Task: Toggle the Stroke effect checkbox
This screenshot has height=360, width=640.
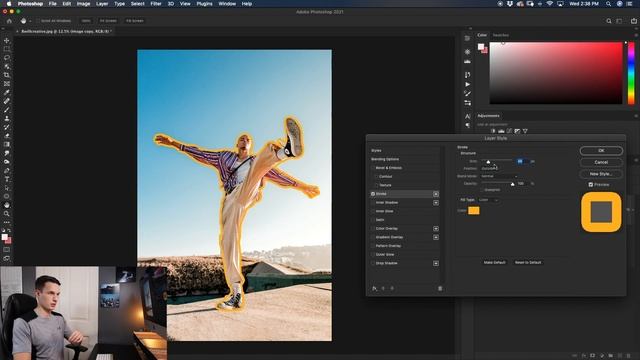Action: (373, 194)
